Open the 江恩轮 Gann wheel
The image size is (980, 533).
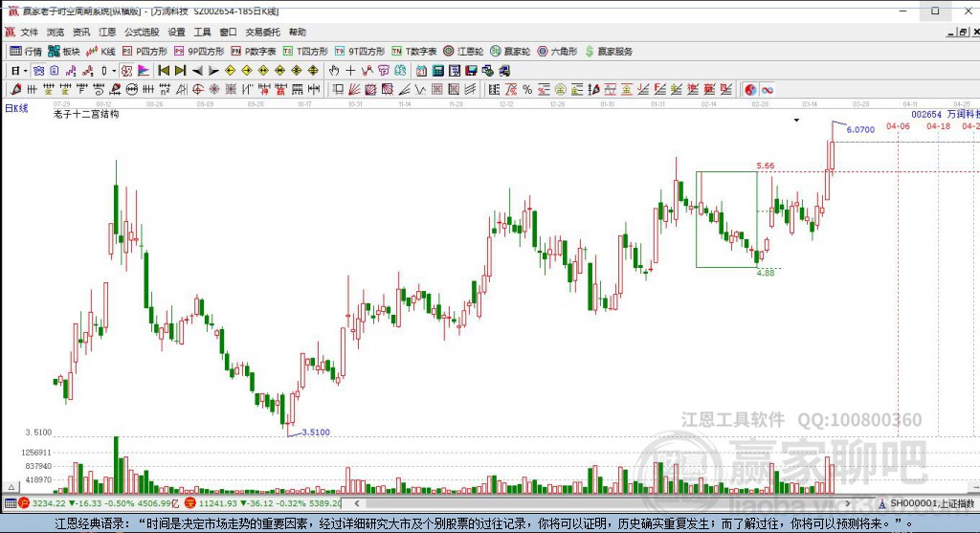click(463, 52)
